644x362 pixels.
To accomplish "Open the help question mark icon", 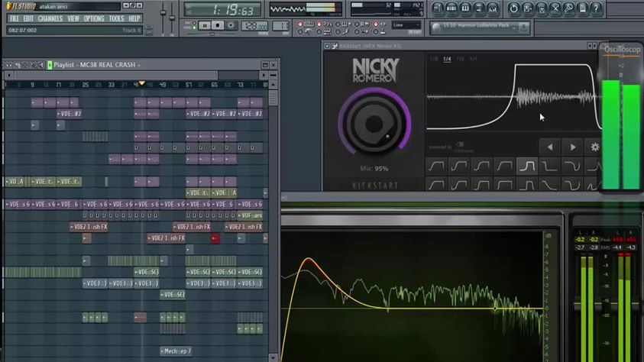I will click(x=596, y=8).
